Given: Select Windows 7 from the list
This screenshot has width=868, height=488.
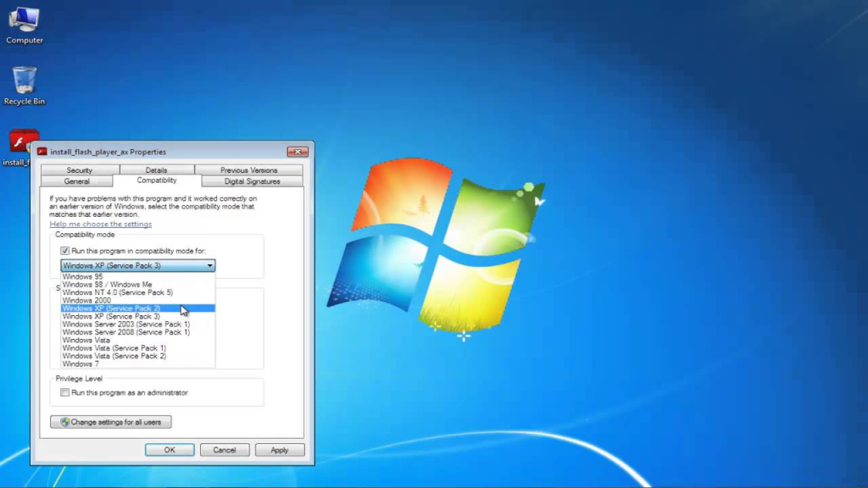Looking at the screenshot, I should click(x=138, y=364).
